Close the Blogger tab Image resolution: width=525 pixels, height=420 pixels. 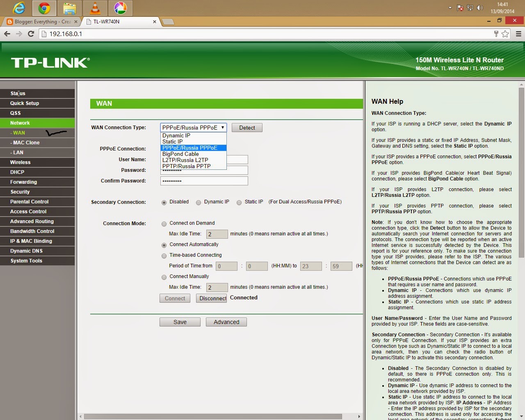[x=76, y=22]
